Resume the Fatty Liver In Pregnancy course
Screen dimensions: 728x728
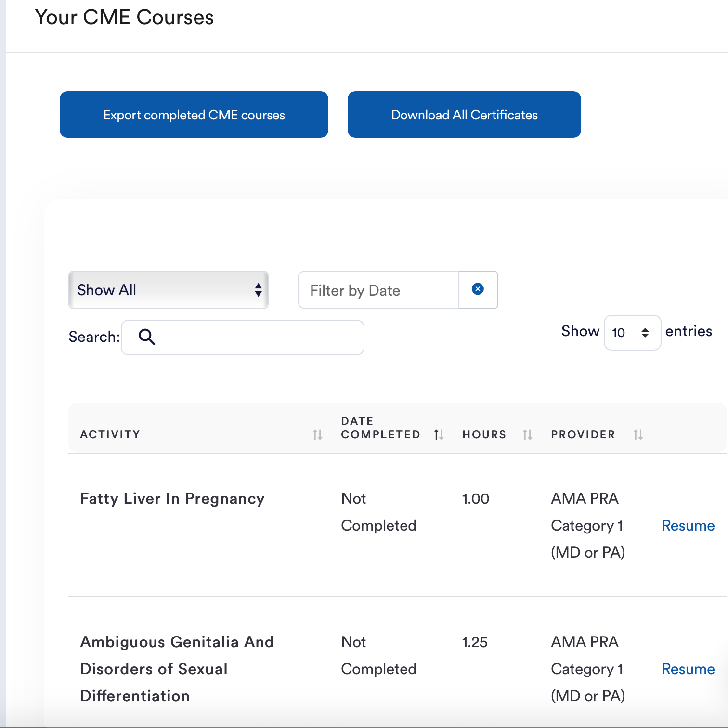coord(688,525)
